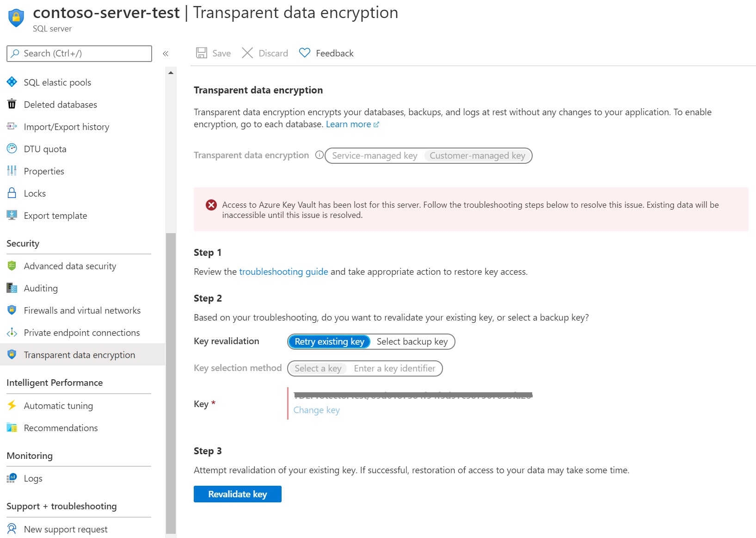Collapse the sidebar with the double chevron
Viewport: 756px width, 538px height.
click(x=166, y=53)
